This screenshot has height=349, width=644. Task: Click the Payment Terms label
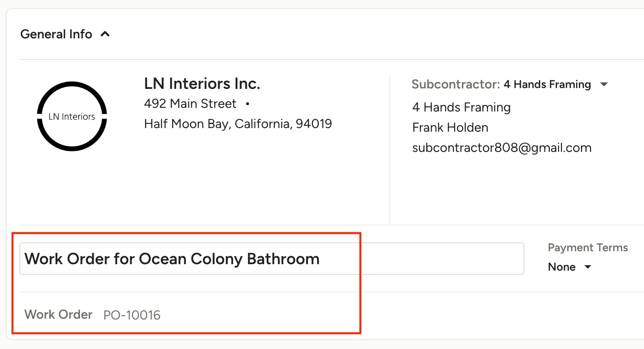[x=587, y=248]
